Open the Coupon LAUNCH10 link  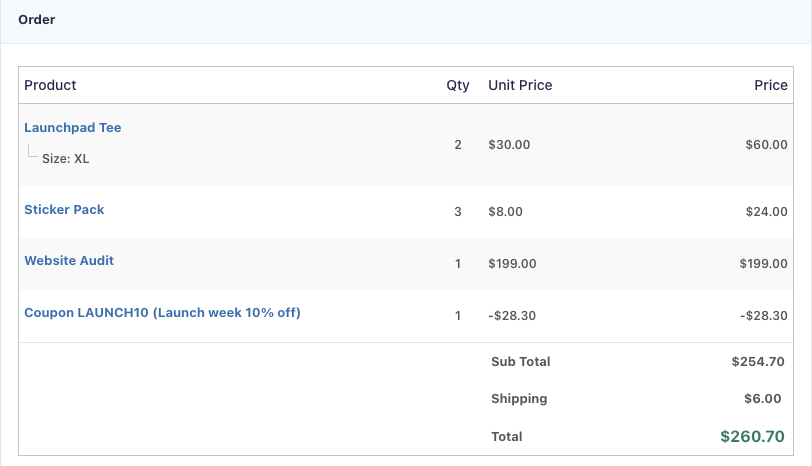pos(162,313)
